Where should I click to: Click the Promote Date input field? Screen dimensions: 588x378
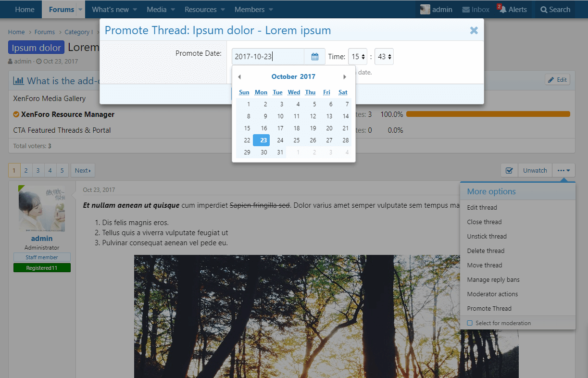268,57
